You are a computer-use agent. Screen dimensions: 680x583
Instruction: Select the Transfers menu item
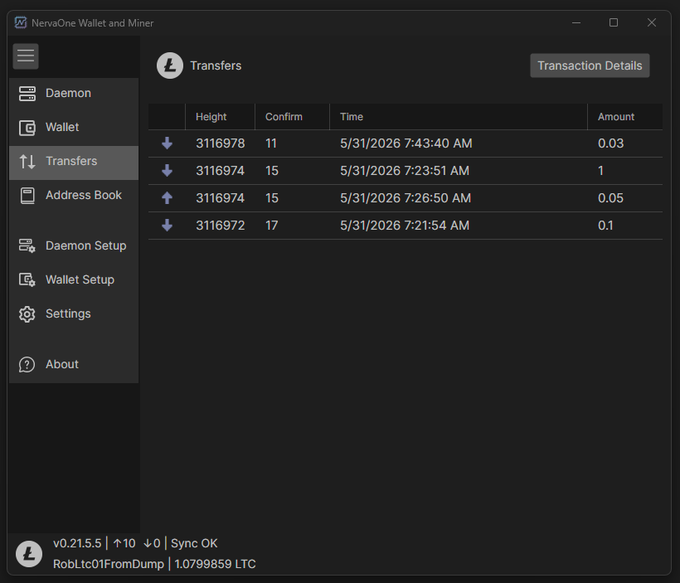[74, 163]
